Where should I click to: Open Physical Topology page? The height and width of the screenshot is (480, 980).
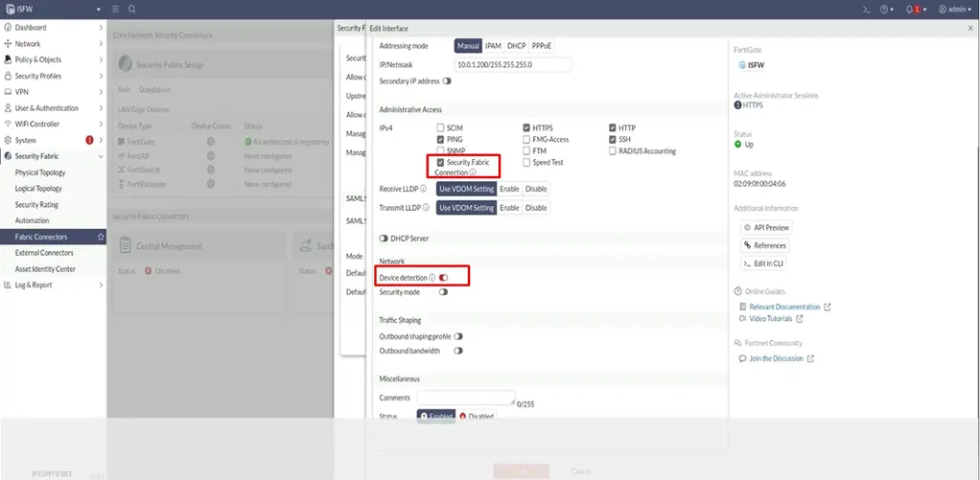[40, 172]
